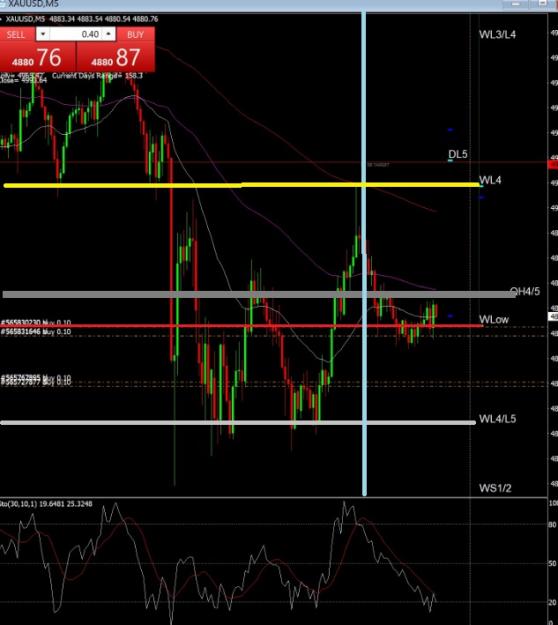Decrease lot volume with left arrow
Screen dimensions: 558x625
43,34
